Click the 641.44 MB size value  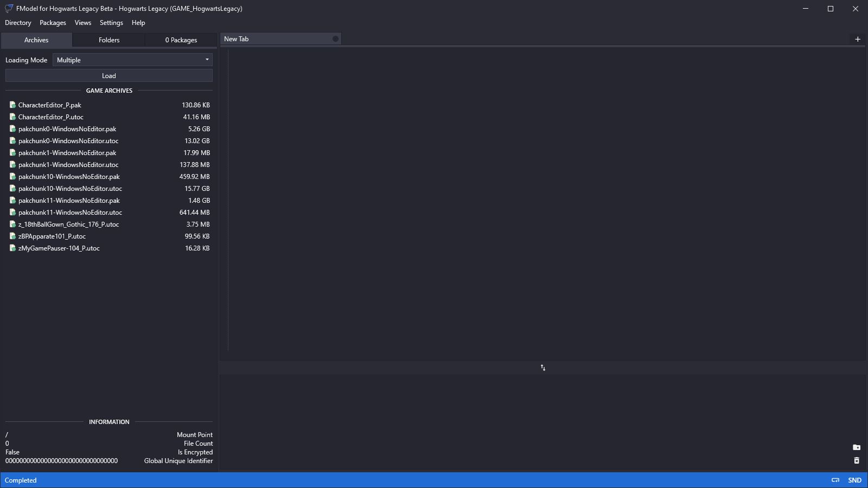(195, 213)
